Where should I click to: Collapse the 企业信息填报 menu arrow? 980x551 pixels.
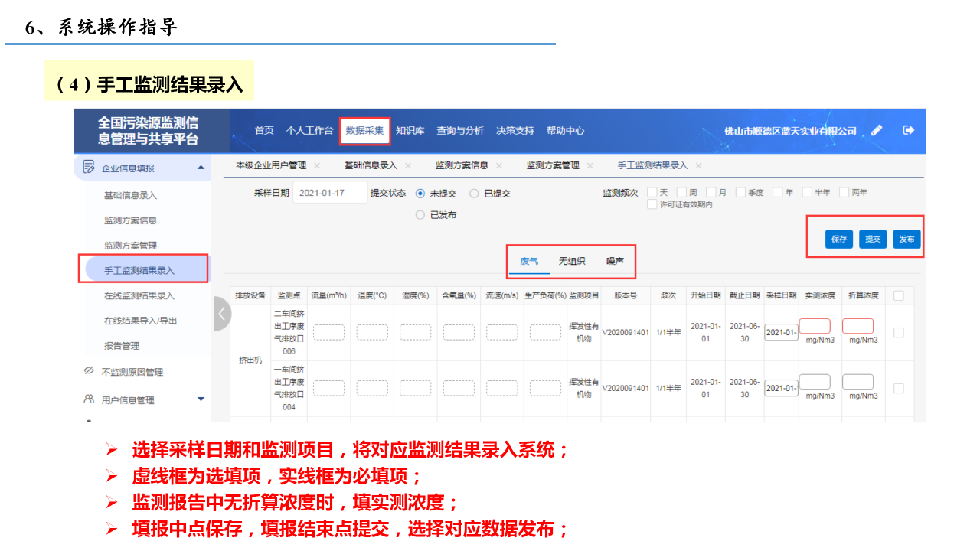pyautogui.click(x=201, y=168)
